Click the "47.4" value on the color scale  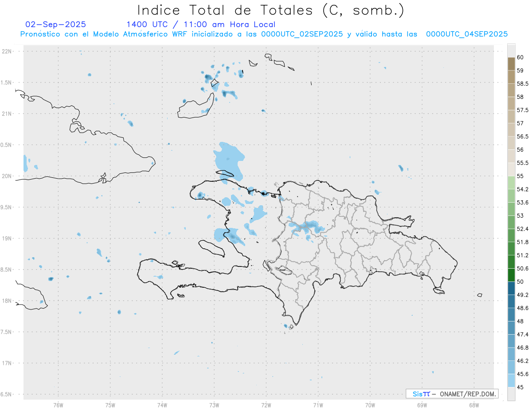[x=522, y=334]
